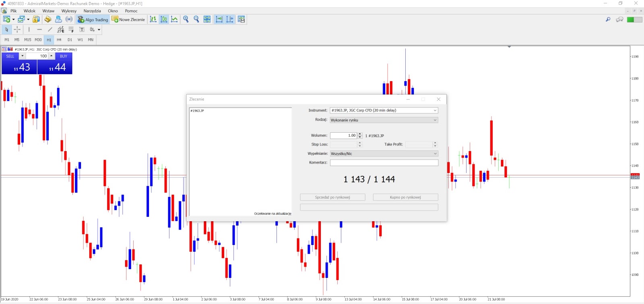Select the H1 timeframe

[49, 40]
